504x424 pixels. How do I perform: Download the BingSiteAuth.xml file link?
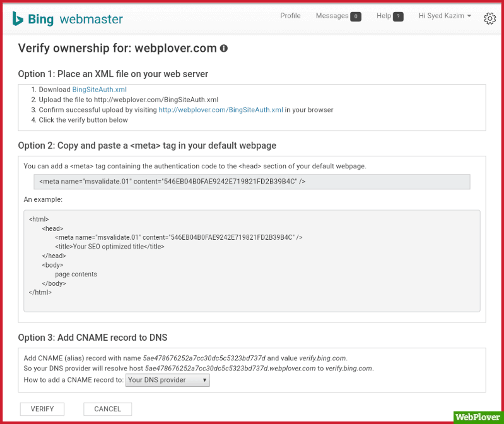pyautogui.click(x=99, y=90)
